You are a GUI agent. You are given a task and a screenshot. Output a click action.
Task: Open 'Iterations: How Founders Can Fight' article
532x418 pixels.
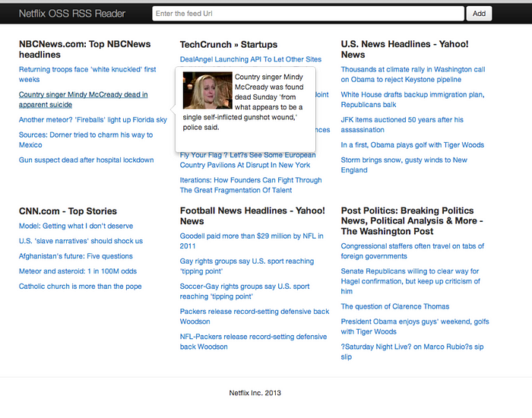pyautogui.click(x=251, y=185)
